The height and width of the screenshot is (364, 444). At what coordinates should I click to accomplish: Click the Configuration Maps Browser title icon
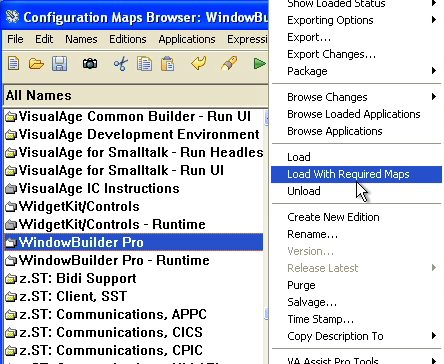[x=12, y=17]
